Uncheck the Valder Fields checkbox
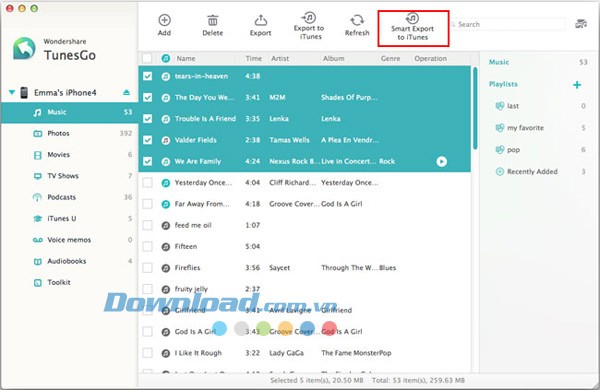 click(147, 140)
